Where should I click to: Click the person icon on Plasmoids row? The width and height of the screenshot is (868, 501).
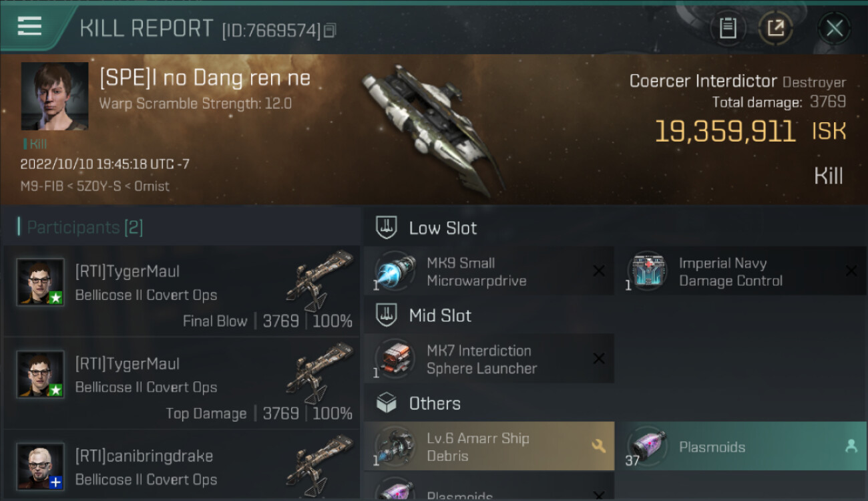pos(851,446)
